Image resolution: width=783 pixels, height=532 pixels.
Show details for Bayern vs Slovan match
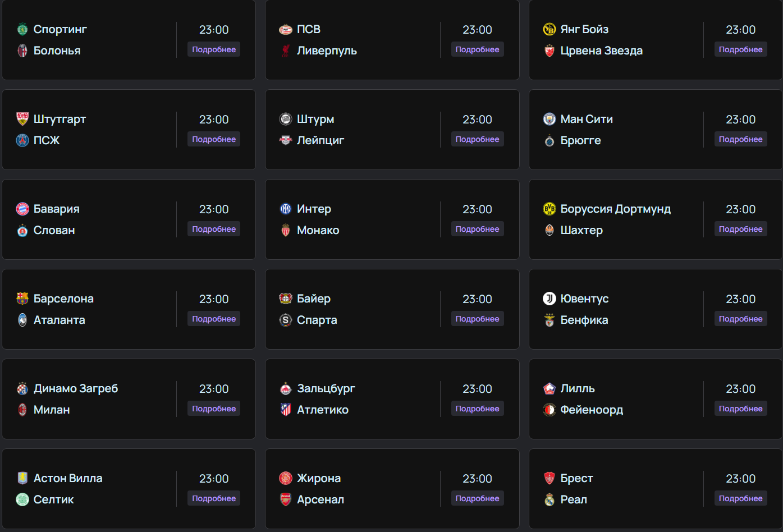(214, 229)
